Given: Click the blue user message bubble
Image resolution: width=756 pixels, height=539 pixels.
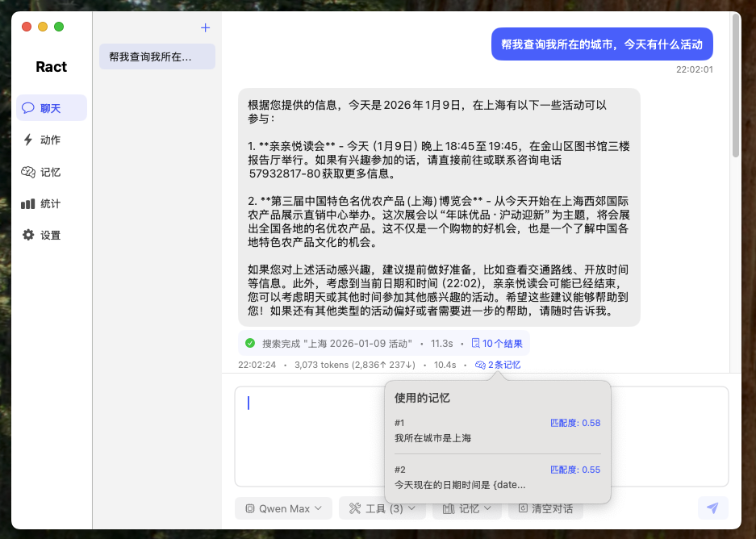Looking at the screenshot, I should click(602, 44).
